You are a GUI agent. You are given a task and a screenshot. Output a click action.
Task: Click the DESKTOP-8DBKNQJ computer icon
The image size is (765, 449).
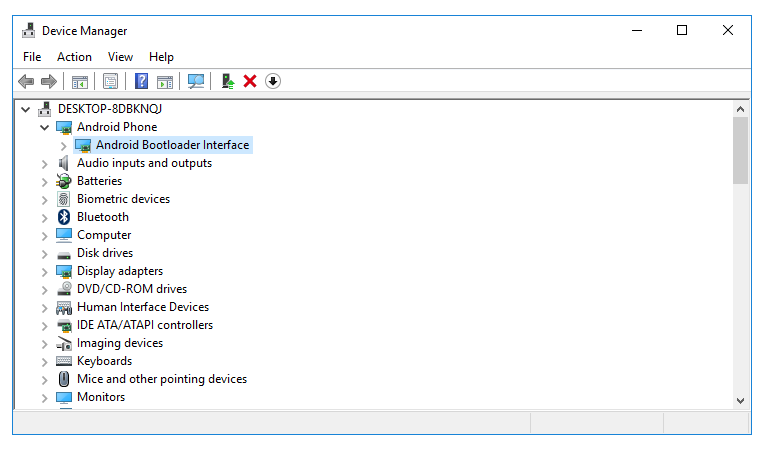(x=45, y=109)
